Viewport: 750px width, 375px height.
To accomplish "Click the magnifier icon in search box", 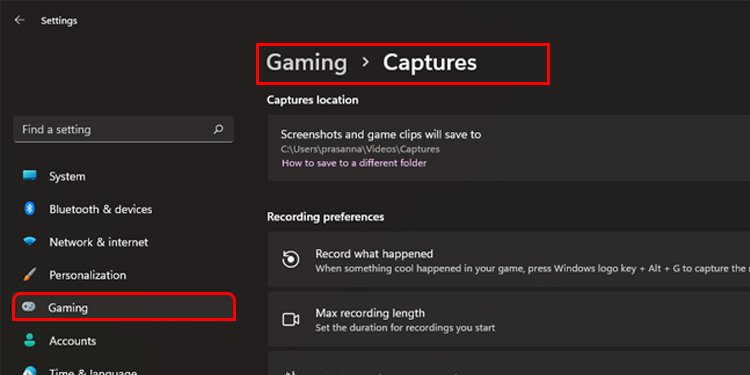I will pos(218,129).
